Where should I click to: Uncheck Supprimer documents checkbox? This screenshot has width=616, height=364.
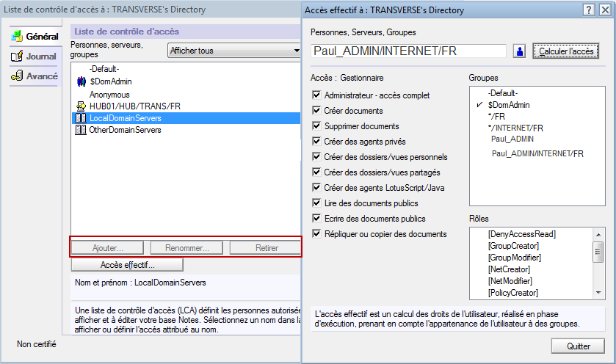click(x=316, y=126)
